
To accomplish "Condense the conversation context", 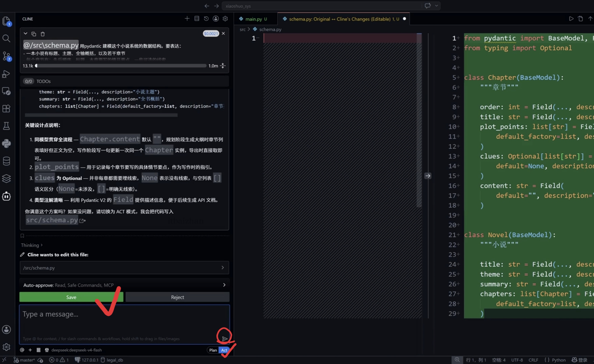I will (x=223, y=66).
